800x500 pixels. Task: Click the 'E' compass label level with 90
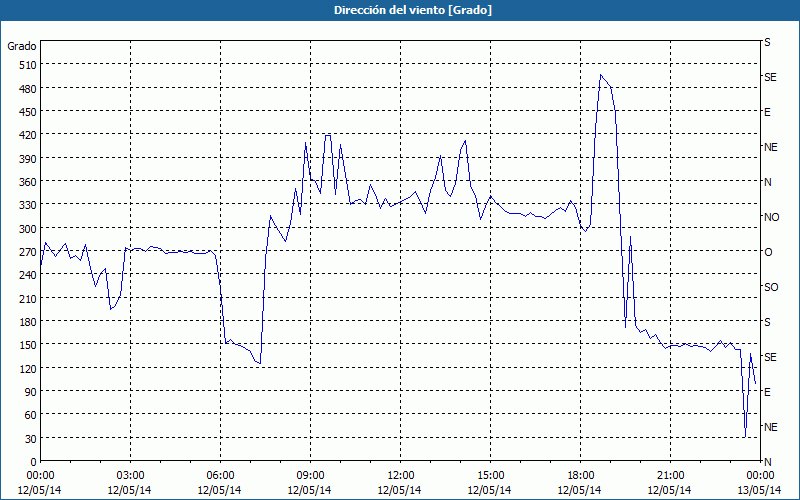click(x=767, y=392)
